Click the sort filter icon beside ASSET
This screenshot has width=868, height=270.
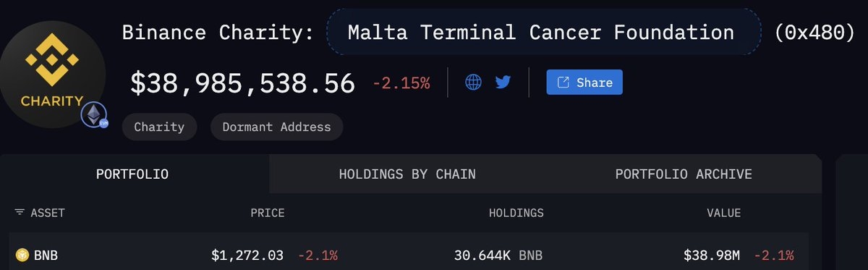(20, 213)
